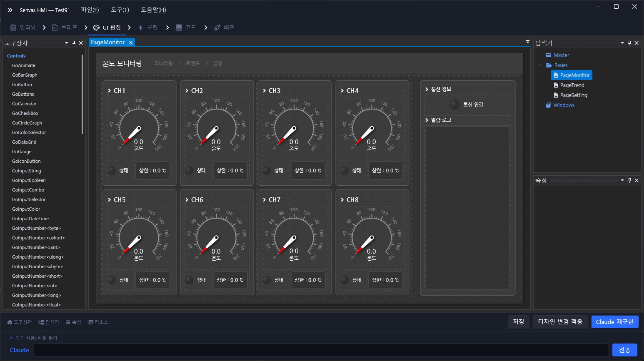644x361 pixels.
Task: Open the 도구상자 panel dropdown arrow
Action: click(x=67, y=43)
